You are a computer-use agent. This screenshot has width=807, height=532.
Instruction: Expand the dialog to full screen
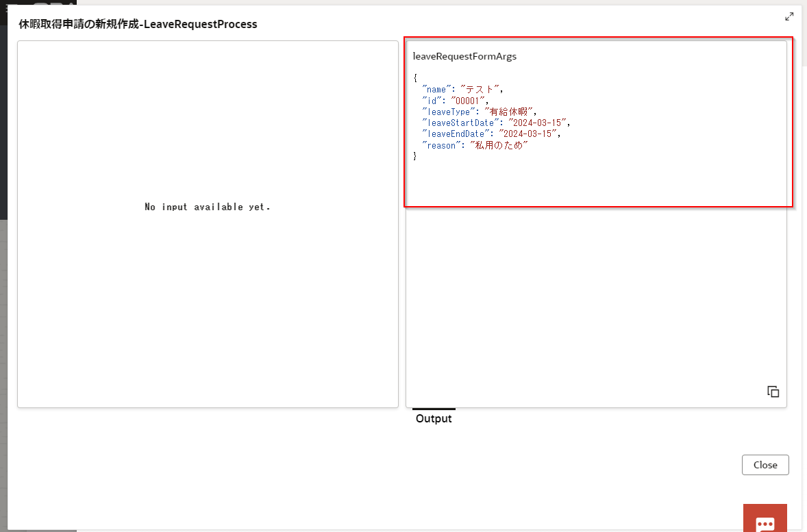tap(789, 16)
